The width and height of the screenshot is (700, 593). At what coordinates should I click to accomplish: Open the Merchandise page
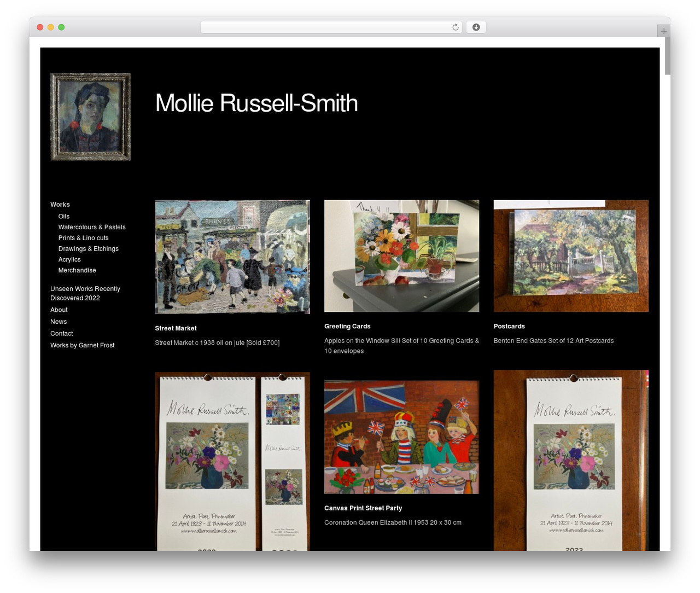pos(77,270)
